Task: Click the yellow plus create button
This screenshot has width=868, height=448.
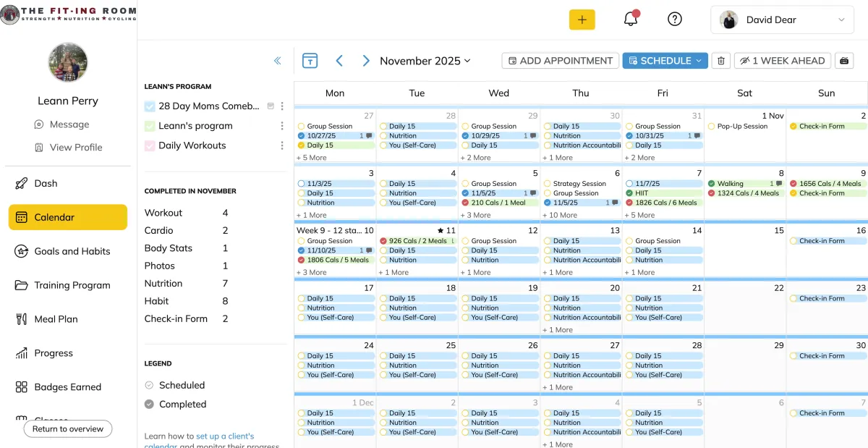Action: pyautogui.click(x=582, y=20)
